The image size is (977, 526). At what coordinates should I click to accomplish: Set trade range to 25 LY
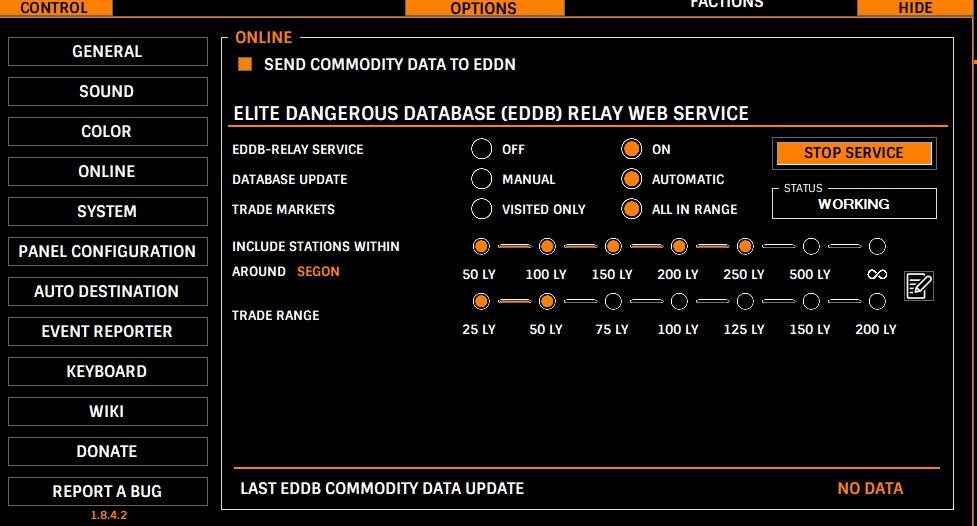tap(481, 302)
